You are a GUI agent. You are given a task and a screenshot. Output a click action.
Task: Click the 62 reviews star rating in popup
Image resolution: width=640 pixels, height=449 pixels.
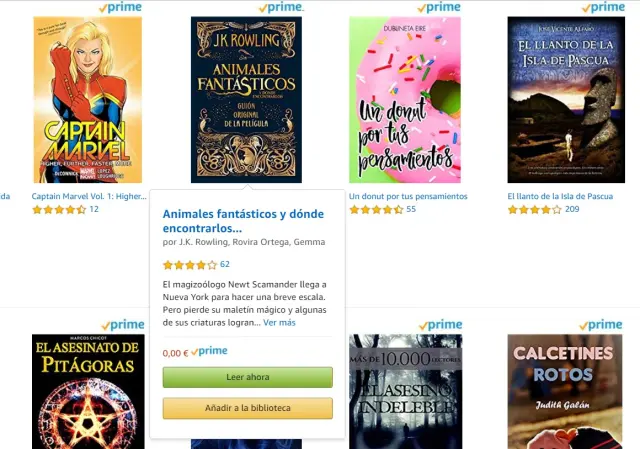[190, 265]
